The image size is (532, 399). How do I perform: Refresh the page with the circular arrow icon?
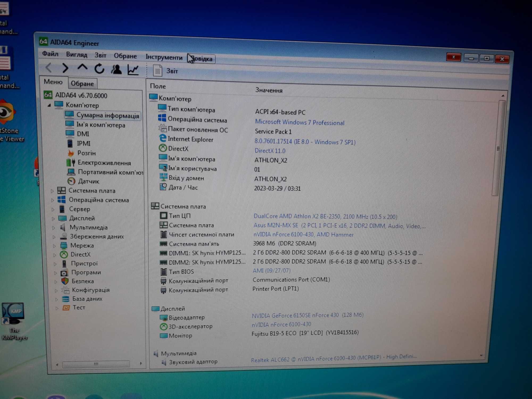pos(99,69)
